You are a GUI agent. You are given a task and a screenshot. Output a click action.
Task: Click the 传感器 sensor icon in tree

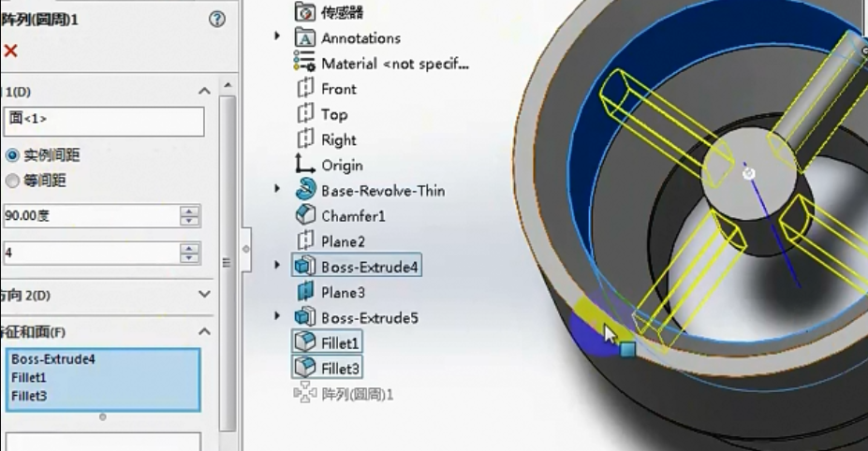point(305,12)
